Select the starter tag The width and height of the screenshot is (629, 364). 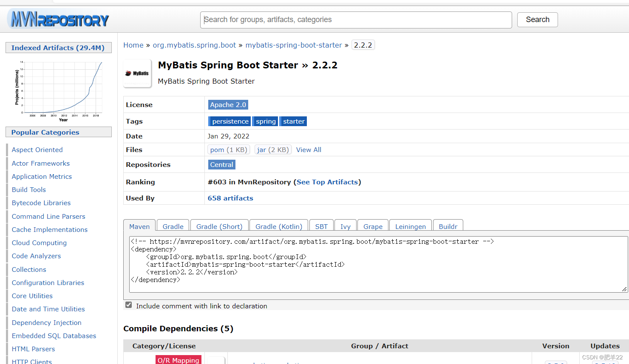pyautogui.click(x=293, y=121)
